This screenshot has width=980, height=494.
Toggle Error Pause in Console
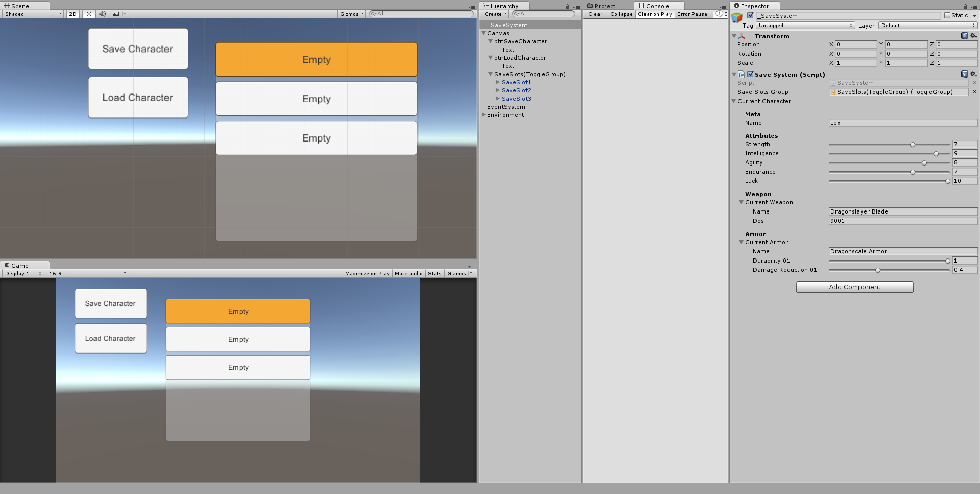pos(692,14)
